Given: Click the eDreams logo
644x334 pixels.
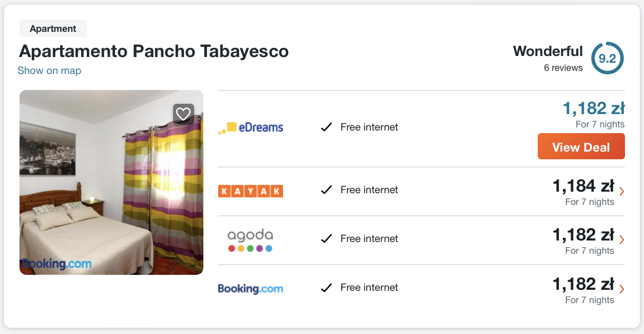Looking at the screenshot, I should click(x=251, y=127).
